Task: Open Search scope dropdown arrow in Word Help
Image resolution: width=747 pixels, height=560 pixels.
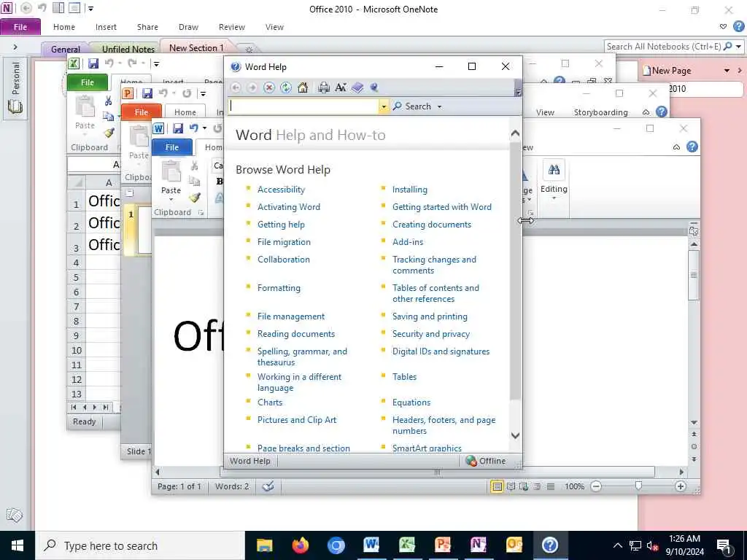Action: (x=439, y=106)
